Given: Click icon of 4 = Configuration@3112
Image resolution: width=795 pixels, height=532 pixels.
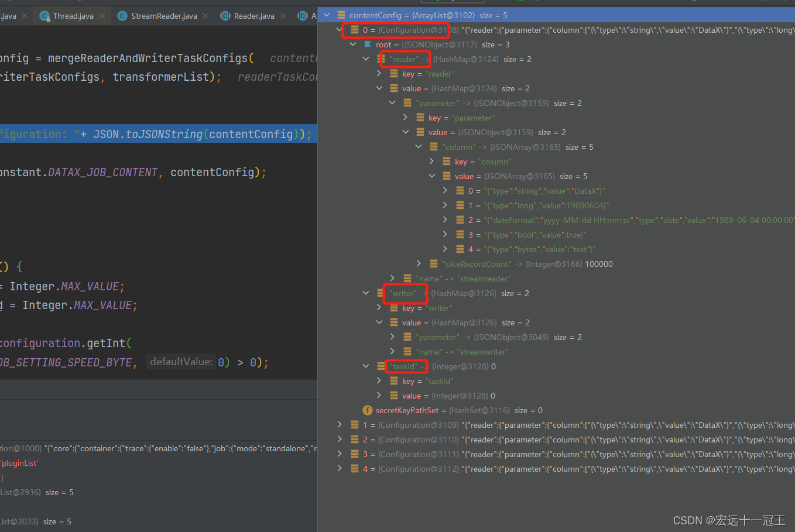Looking at the screenshot, I should coord(355,469).
